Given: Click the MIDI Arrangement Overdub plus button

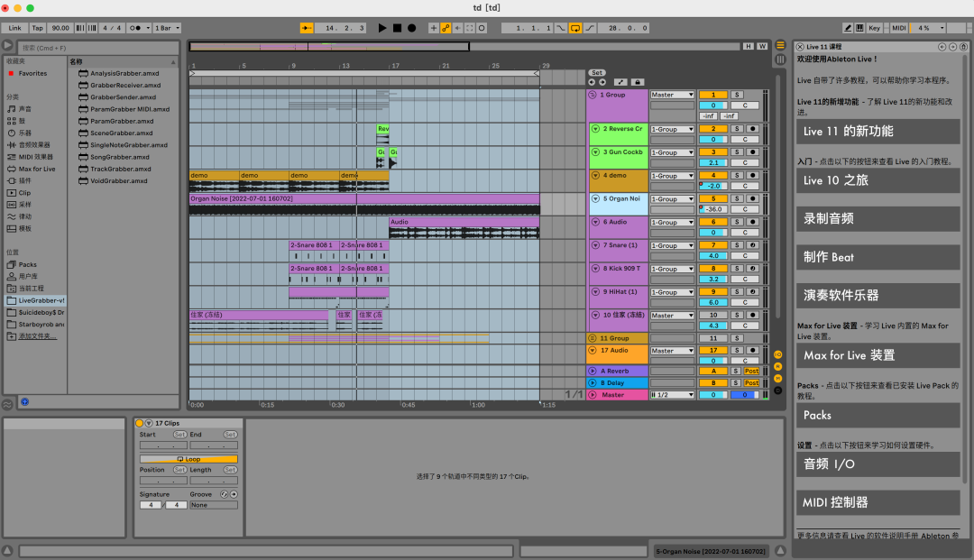Looking at the screenshot, I should tap(434, 28).
